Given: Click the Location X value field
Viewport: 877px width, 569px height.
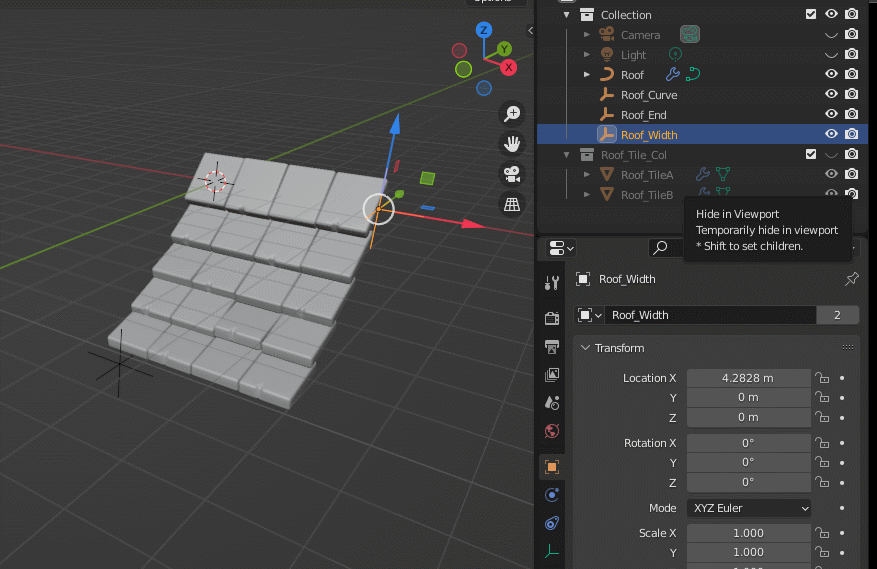Looking at the screenshot, I should [x=749, y=378].
